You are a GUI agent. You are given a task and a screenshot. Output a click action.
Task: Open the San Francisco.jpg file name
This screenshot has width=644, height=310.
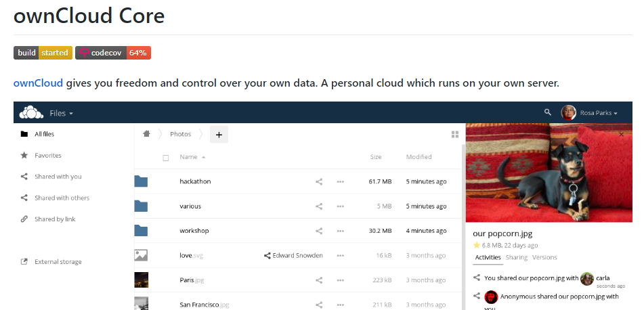204,305
